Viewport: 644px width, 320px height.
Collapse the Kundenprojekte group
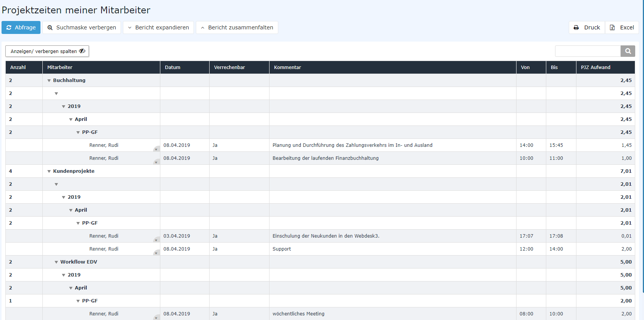[49, 171]
